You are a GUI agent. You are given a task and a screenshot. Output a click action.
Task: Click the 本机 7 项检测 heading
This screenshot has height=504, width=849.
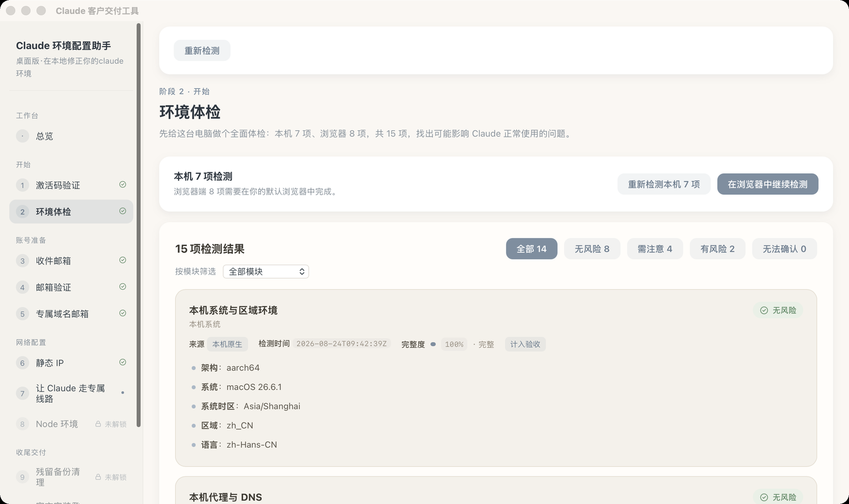click(x=203, y=177)
